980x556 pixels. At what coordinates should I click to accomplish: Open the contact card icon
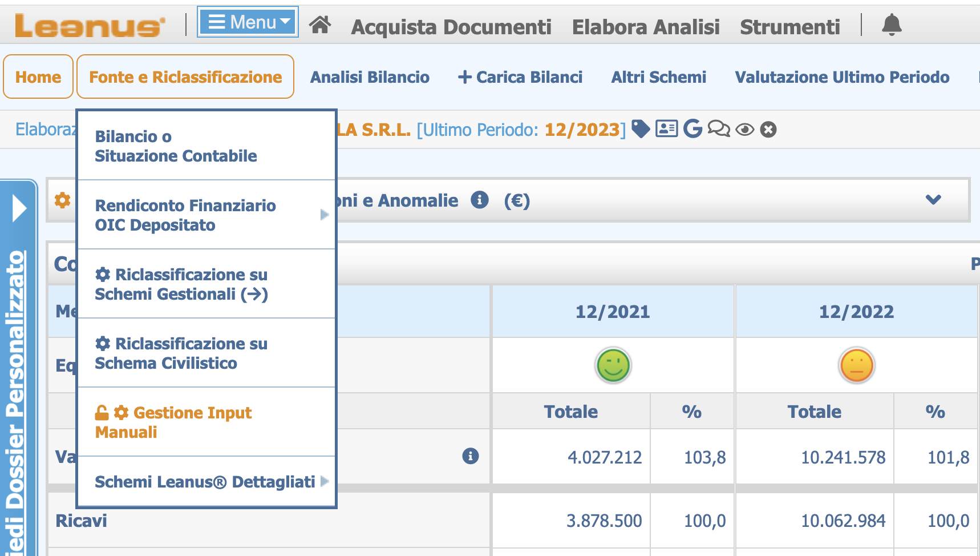pyautogui.click(x=666, y=128)
